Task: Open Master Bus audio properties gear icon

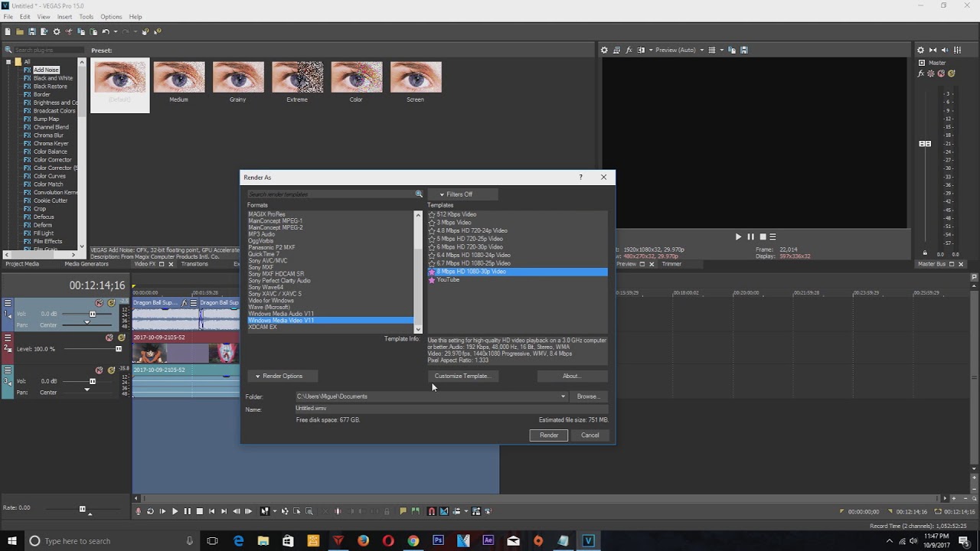Action: coord(920,50)
